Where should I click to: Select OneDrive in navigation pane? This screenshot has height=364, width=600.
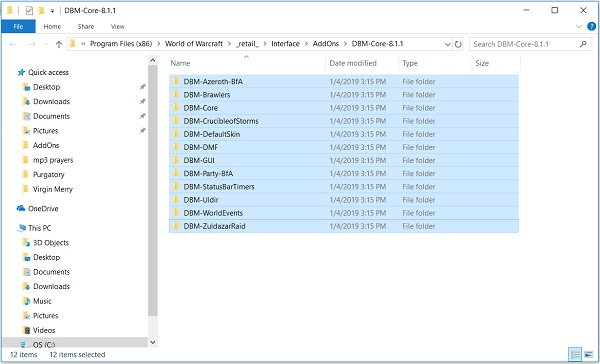pos(43,209)
